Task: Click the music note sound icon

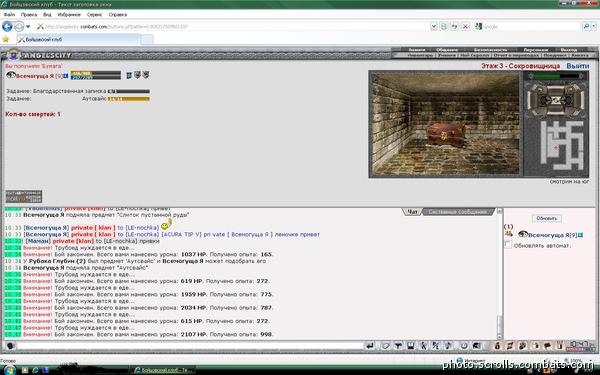Action: (x=448, y=346)
